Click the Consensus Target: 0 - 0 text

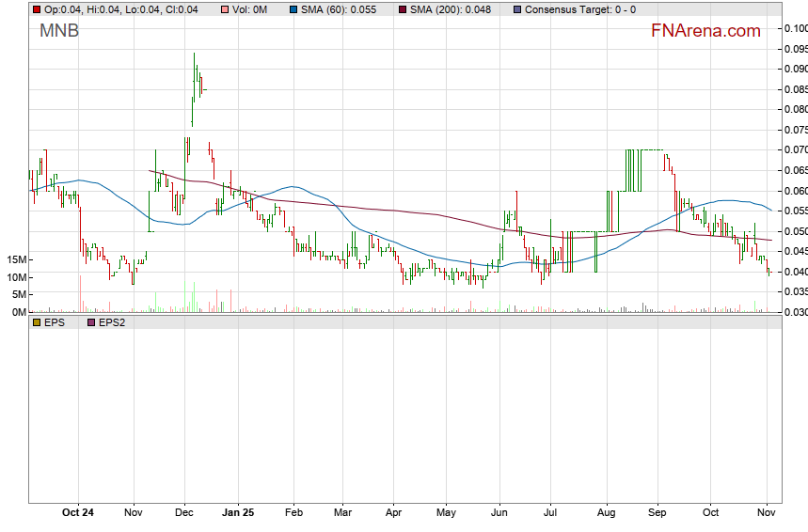click(579, 9)
